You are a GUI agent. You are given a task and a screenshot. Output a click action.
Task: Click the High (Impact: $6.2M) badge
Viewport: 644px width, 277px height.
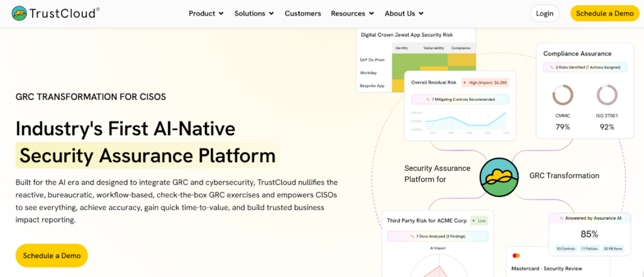pos(485,82)
